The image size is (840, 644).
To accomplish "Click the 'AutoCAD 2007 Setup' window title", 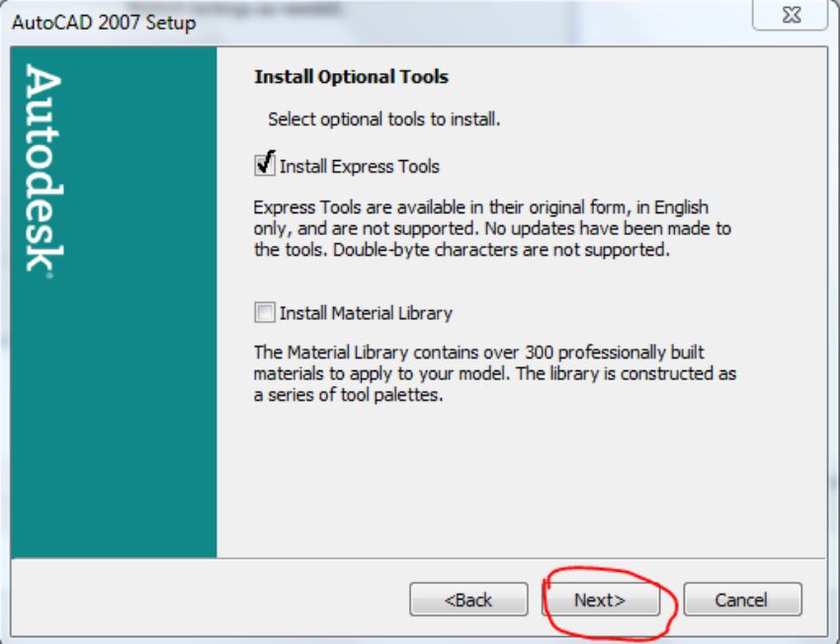I will coord(104,23).
